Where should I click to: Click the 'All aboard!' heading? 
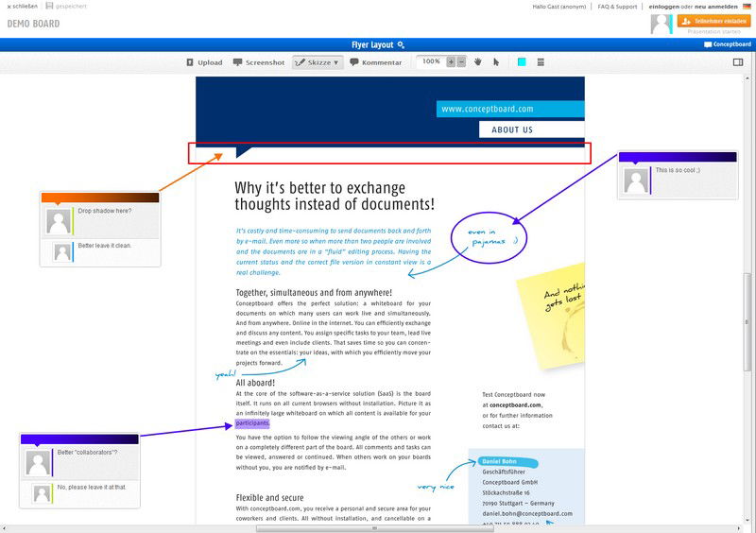pyautogui.click(x=255, y=383)
